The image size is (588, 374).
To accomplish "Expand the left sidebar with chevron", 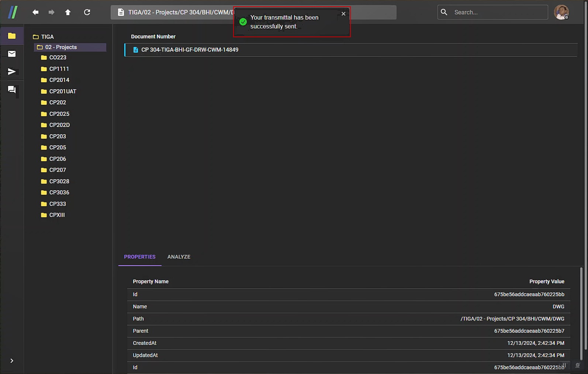I will coord(12,361).
